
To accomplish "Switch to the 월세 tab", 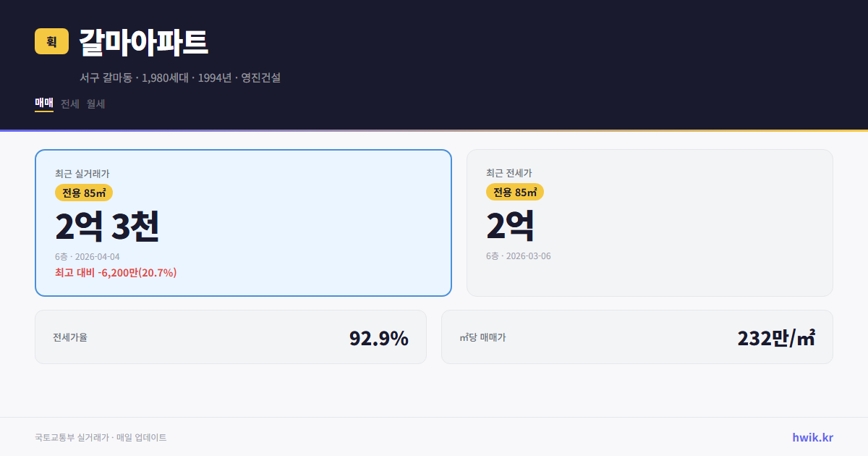I will [x=95, y=104].
